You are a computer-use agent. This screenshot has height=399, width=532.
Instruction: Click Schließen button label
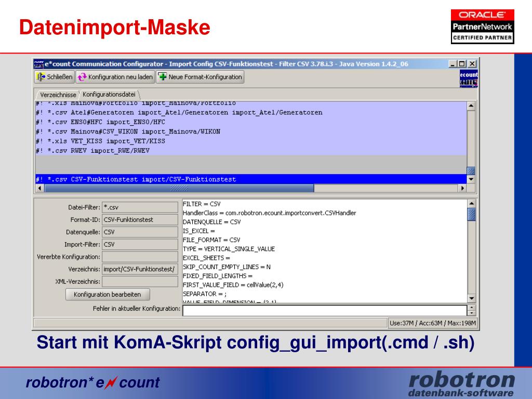(60, 77)
